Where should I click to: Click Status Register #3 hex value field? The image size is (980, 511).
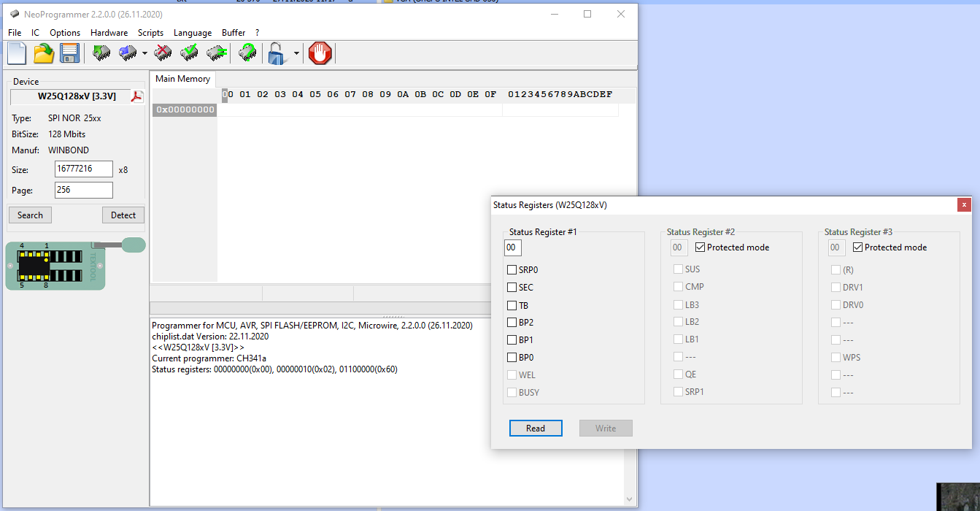pyautogui.click(x=836, y=247)
